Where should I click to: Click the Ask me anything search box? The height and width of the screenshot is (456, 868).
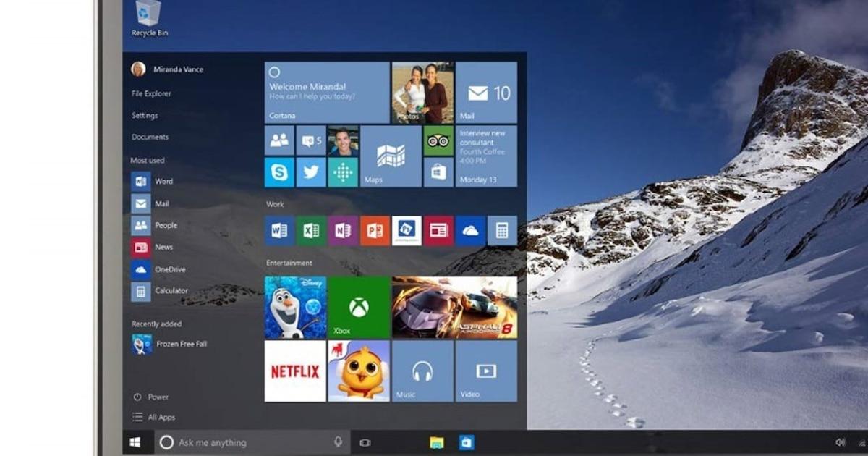click(251, 442)
